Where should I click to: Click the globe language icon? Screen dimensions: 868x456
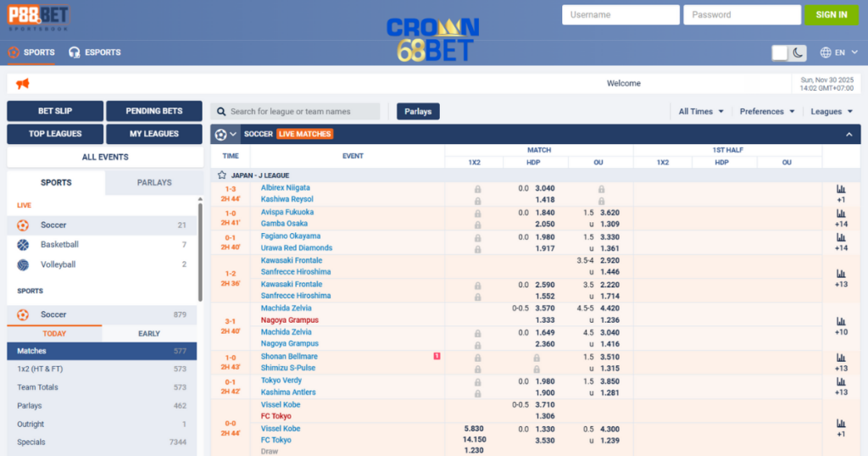coord(826,53)
